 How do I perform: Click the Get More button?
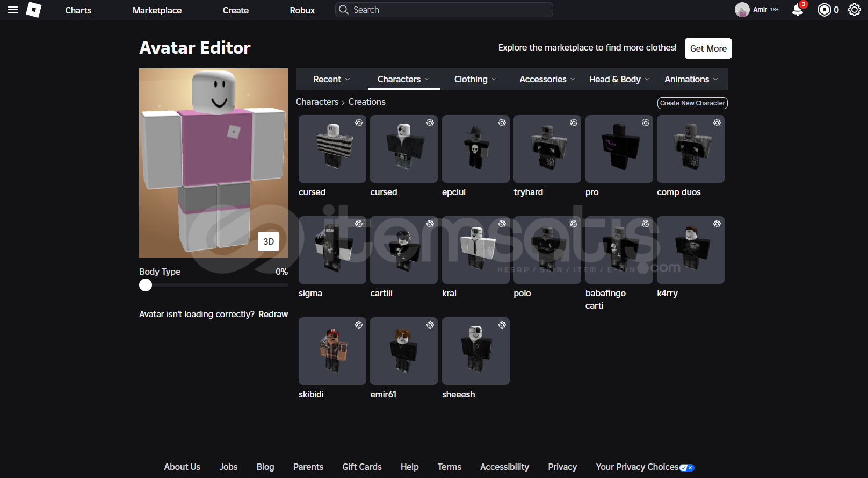click(708, 48)
